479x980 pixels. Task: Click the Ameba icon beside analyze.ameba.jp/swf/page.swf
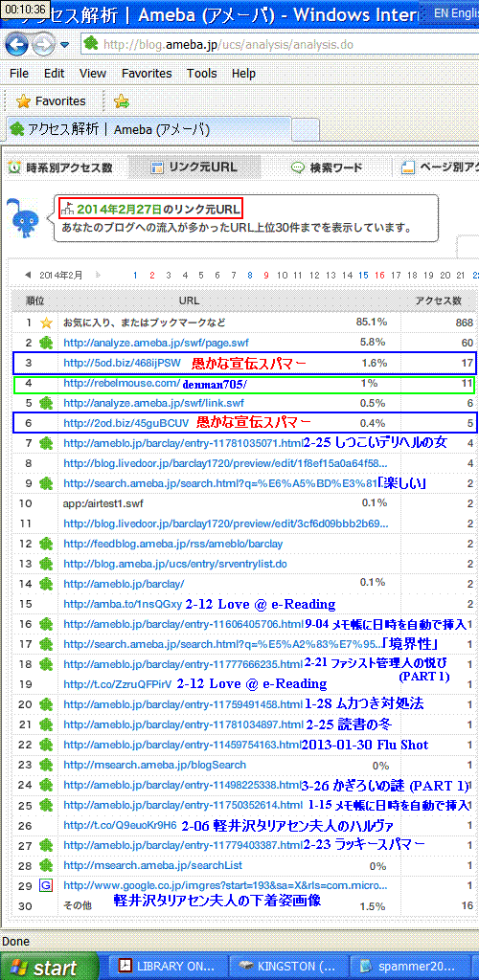46,343
